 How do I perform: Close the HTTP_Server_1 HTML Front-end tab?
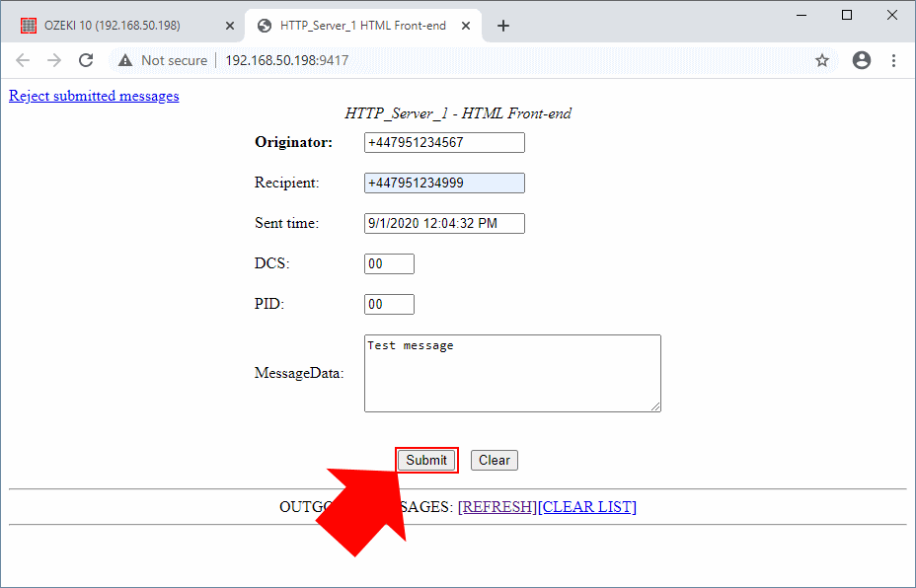(x=466, y=26)
